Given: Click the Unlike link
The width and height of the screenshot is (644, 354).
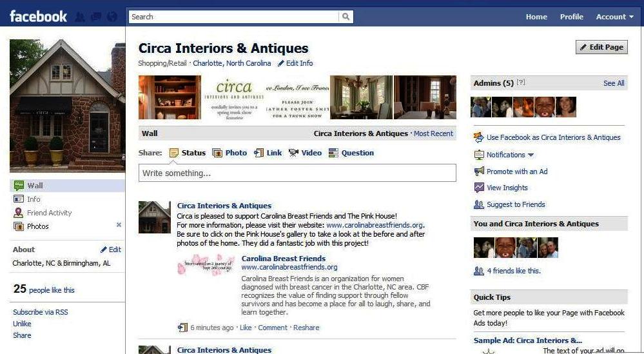Looking at the screenshot, I should [x=22, y=324].
